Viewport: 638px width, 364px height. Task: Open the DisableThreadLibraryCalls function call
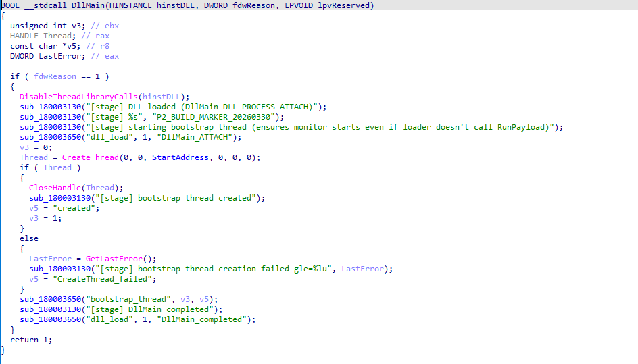78,97
